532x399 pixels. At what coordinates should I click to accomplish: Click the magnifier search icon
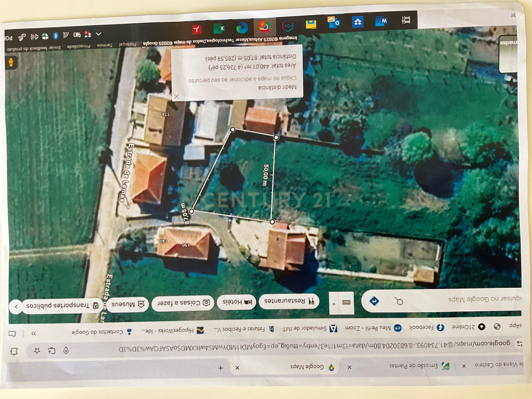coord(399,301)
